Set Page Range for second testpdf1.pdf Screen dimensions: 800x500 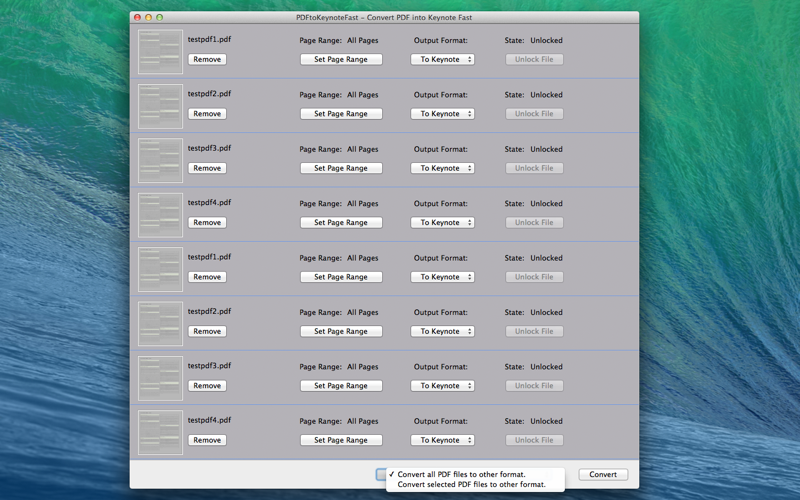341,277
